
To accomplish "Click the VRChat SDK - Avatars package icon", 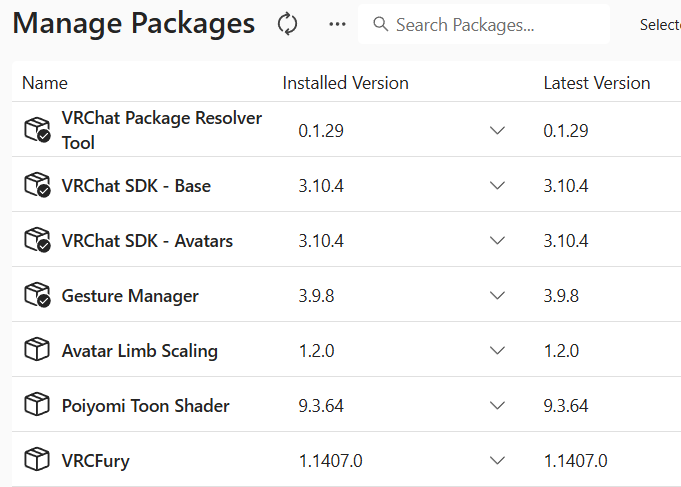I will coord(37,239).
